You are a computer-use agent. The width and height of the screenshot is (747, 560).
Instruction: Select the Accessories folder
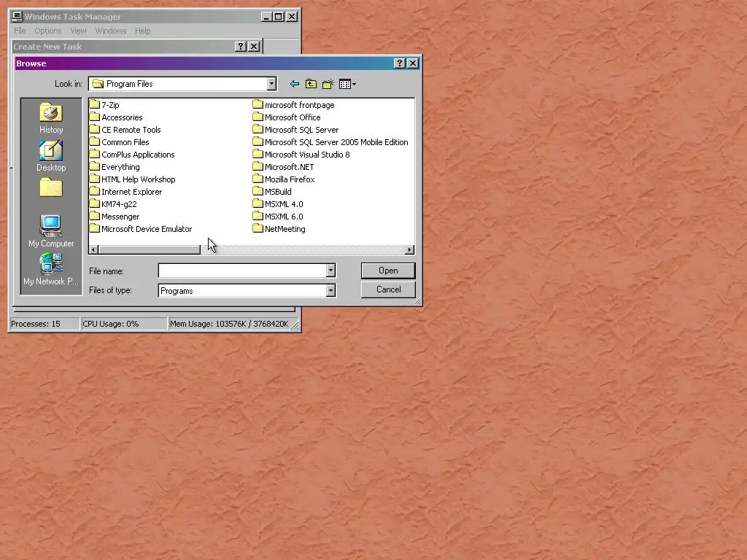[x=116, y=117]
